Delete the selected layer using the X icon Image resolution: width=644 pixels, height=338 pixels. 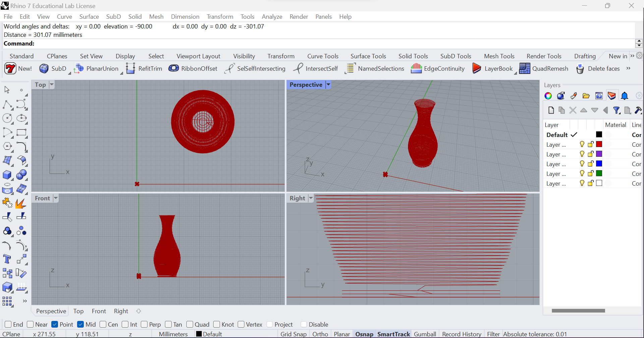click(x=573, y=110)
